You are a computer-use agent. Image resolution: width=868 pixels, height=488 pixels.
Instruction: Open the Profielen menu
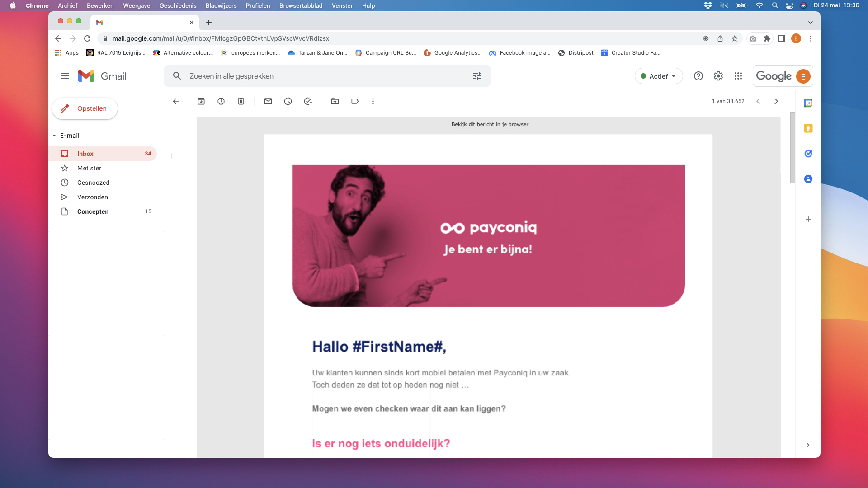258,5
